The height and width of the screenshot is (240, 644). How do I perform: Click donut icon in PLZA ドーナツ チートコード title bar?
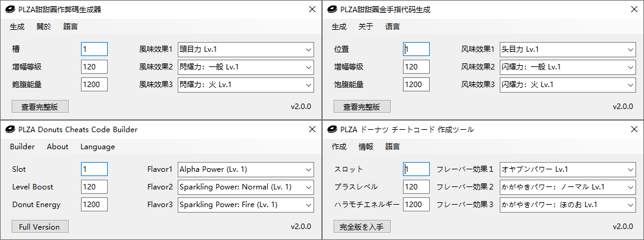[332, 130]
